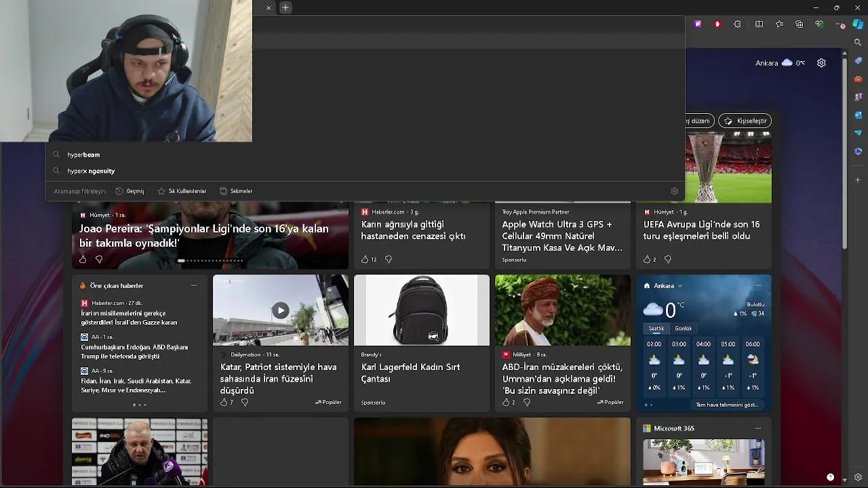Filter search by Geçmiş

tap(130, 191)
